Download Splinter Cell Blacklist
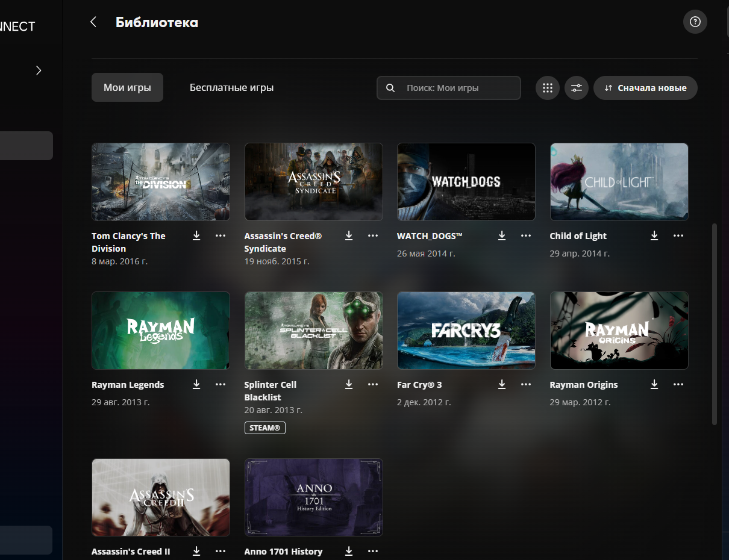This screenshot has height=560, width=729. pyautogui.click(x=349, y=384)
